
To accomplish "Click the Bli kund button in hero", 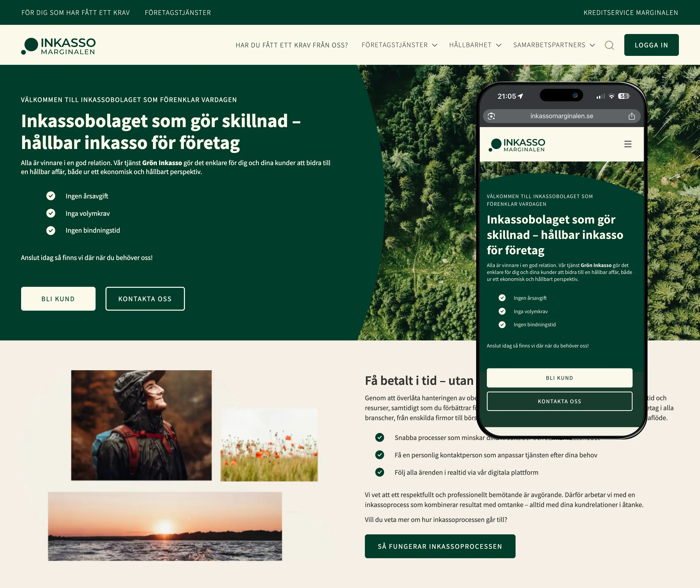I will click(x=58, y=299).
